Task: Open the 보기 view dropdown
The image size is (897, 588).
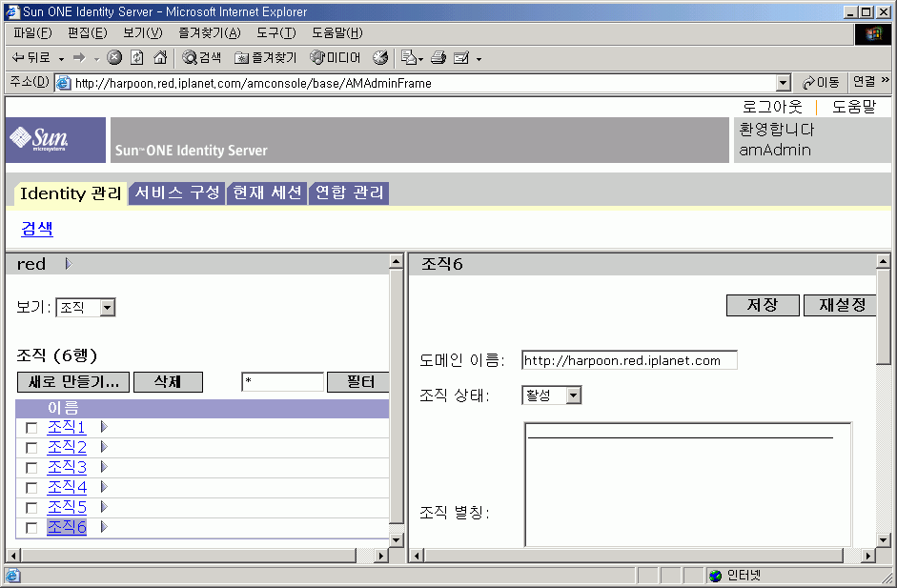Action: coord(86,308)
